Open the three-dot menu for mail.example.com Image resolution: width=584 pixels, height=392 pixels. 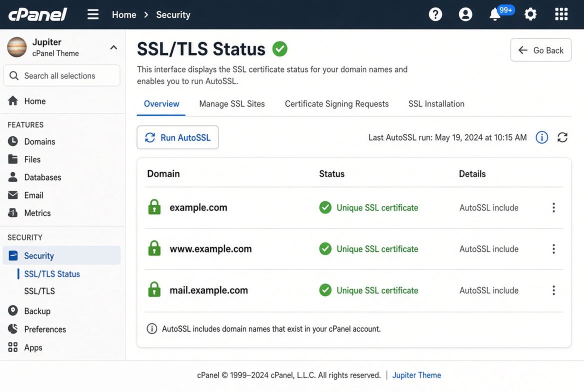[554, 290]
